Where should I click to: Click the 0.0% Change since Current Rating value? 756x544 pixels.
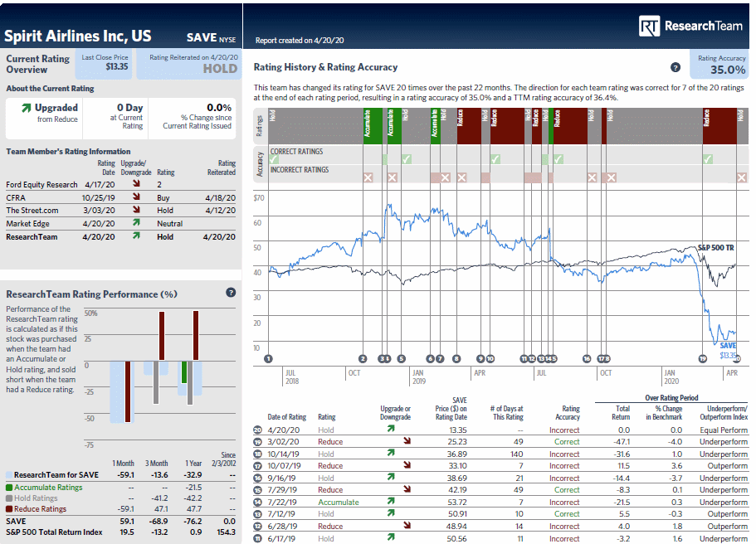[x=219, y=108]
